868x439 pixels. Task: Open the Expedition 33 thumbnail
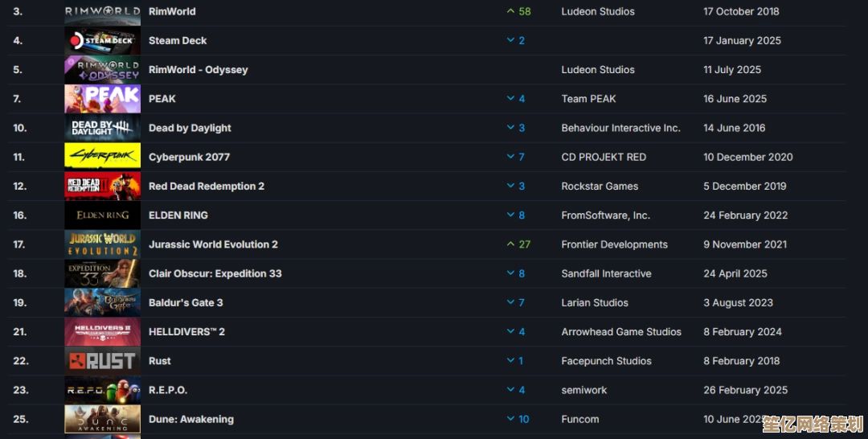[x=102, y=273]
